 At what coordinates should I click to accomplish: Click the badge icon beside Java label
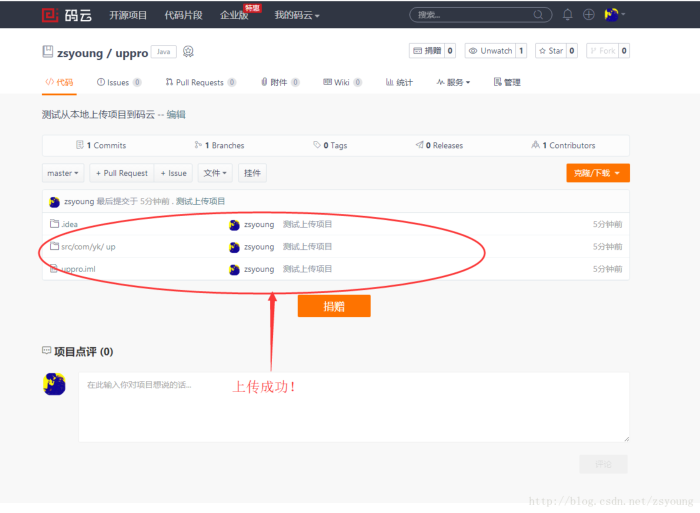coord(188,51)
